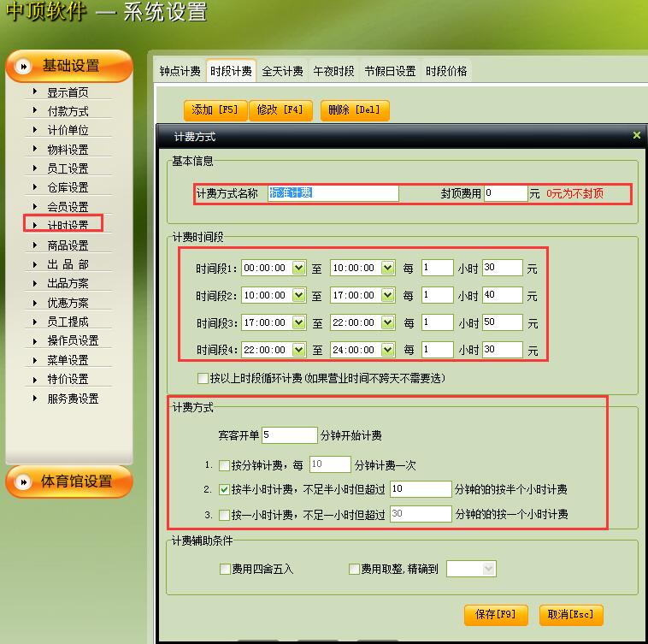The height and width of the screenshot is (644, 648).
Task: Click the 宾客开单 minutes input field
Action: [x=290, y=434]
